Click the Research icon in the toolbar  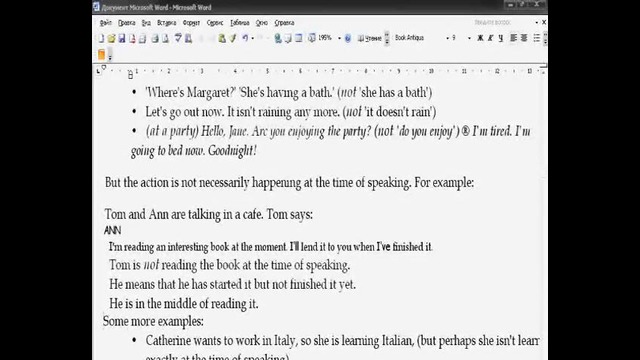pyautogui.click(x=189, y=39)
